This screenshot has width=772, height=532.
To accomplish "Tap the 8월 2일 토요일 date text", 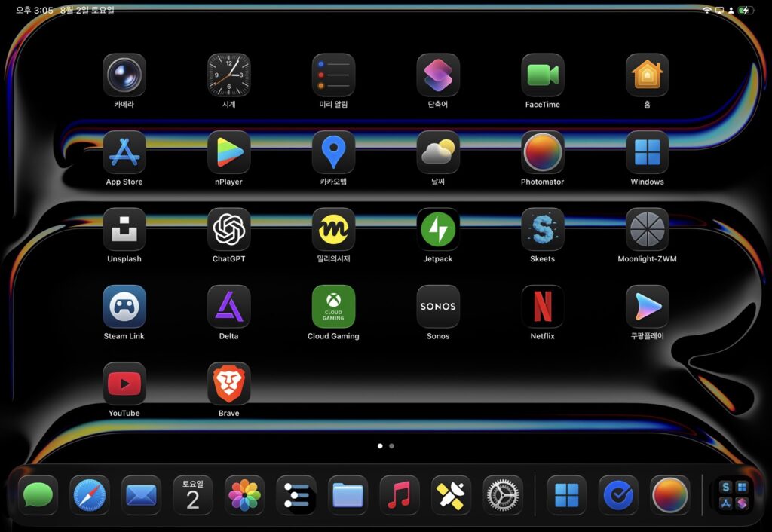I will [87, 10].
